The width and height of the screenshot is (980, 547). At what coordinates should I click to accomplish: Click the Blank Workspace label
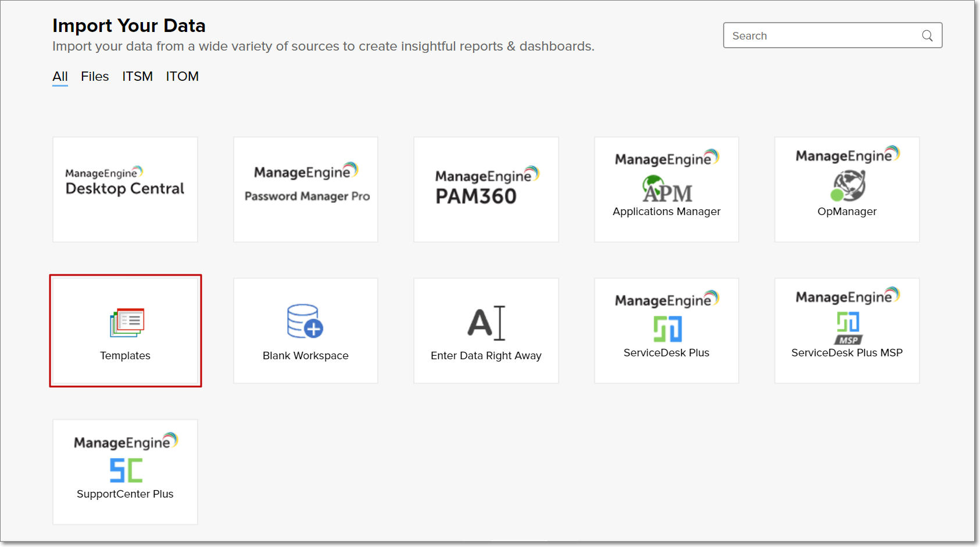pos(305,356)
